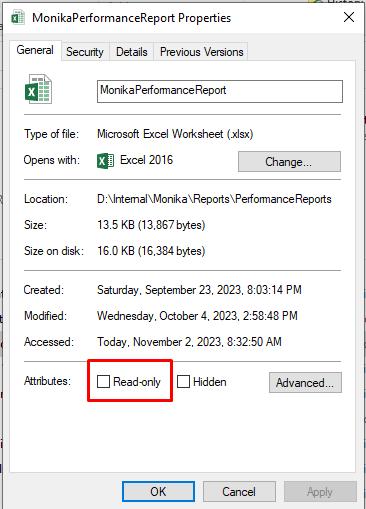Click the file name text field
This screenshot has width=366, height=509.
click(x=220, y=91)
